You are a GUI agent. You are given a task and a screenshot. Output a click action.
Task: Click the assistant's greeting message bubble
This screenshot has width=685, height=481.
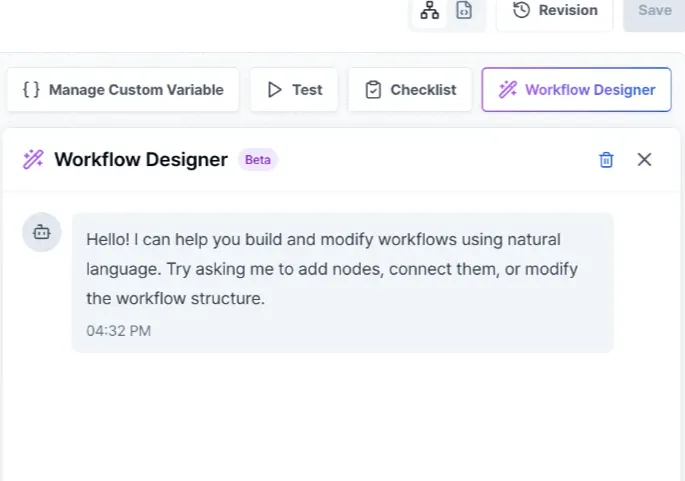[x=342, y=270]
